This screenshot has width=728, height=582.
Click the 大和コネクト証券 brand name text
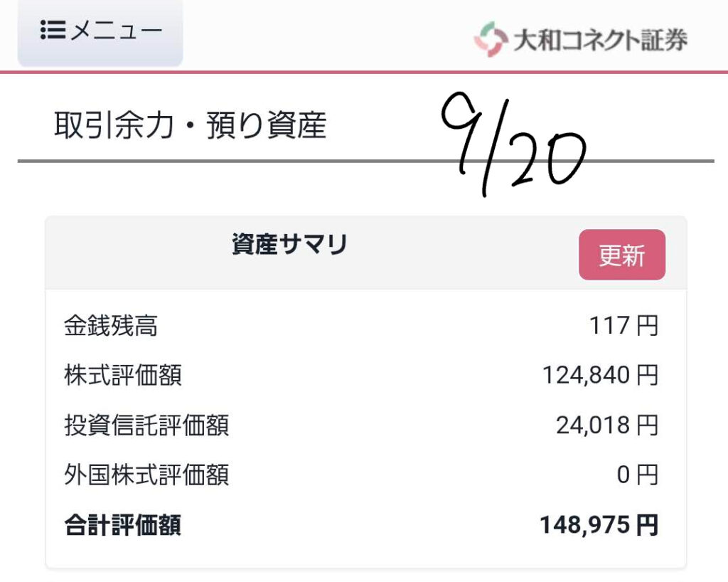click(x=600, y=40)
